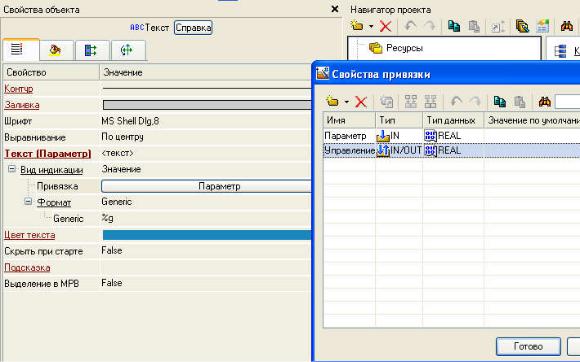Click the Шрифт value MS Shell Dlg,8
The image size is (580, 362).
click(x=130, y=121)
